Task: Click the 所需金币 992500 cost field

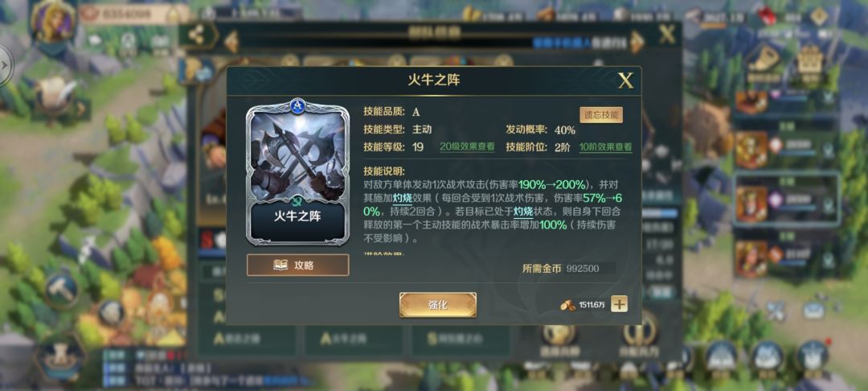Action: point(561,269)
